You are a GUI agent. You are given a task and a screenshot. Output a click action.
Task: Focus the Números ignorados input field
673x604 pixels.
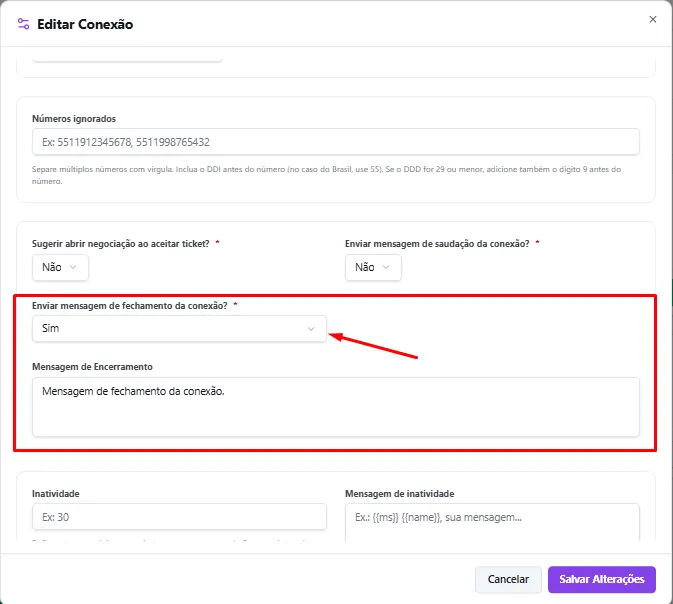[336, 142]
